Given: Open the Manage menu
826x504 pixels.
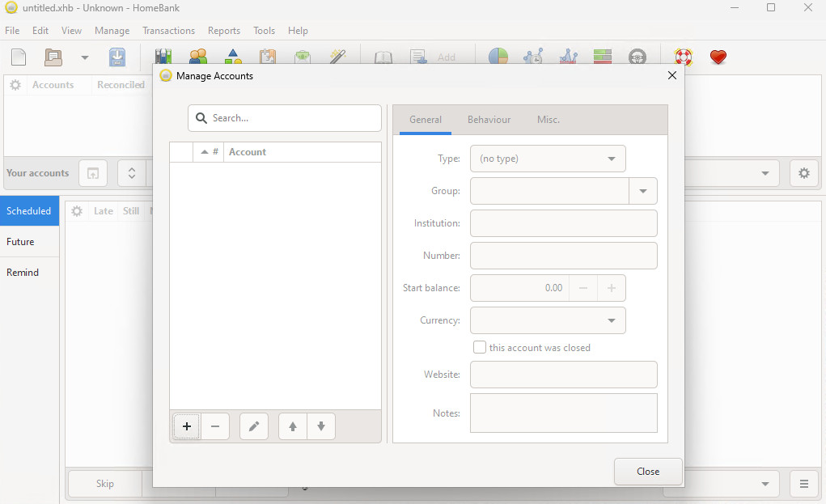Looking at the screenshot, I should [112, 31].
